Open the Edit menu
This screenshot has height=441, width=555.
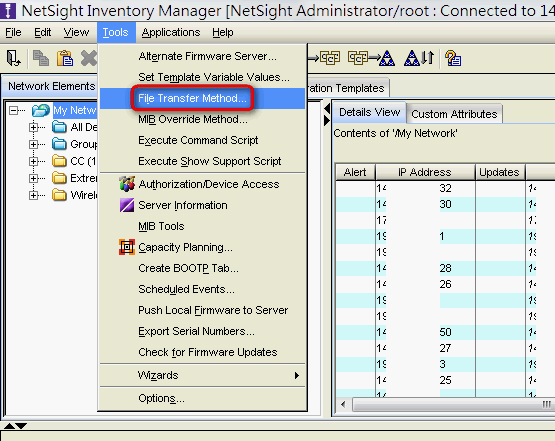pyautogui.click(x=42, y=33)
